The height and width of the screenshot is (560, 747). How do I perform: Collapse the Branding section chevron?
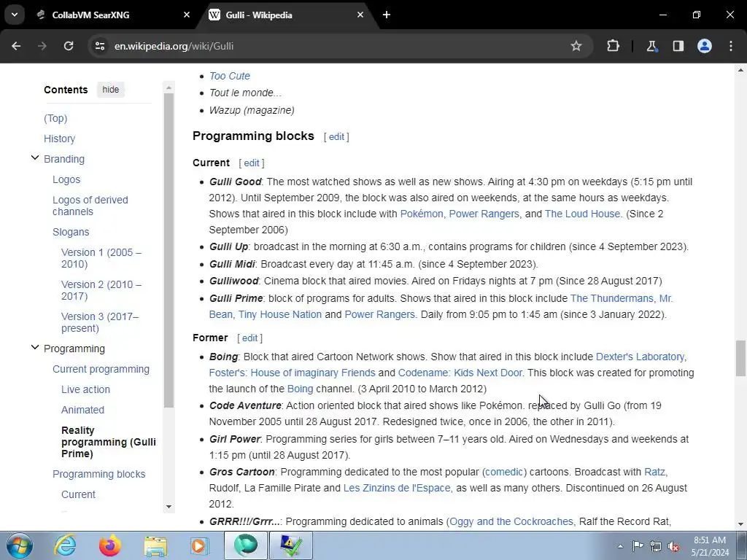[35, 157]
